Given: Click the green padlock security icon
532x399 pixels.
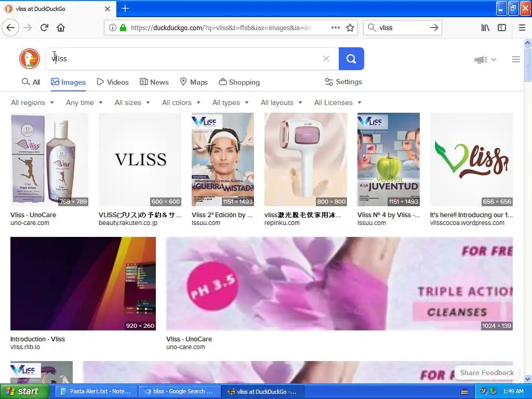Looking at the screenshot, I should tap(123, 28).
